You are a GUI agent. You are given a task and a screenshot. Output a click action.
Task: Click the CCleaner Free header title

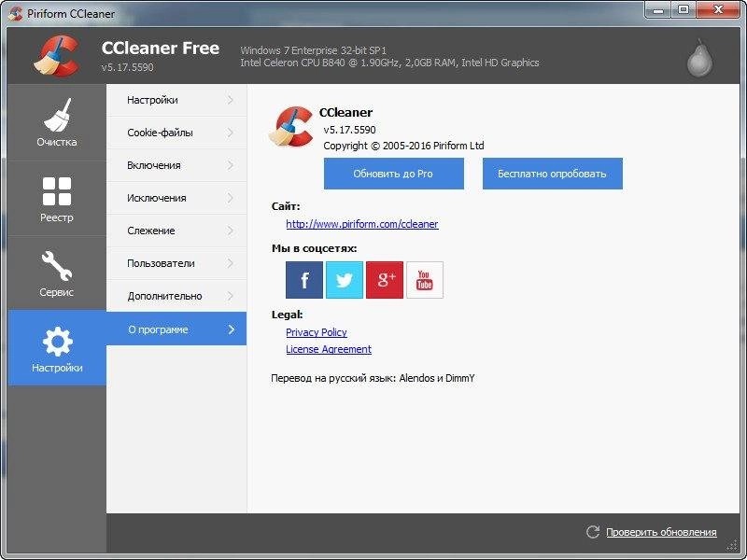point(160,49)
